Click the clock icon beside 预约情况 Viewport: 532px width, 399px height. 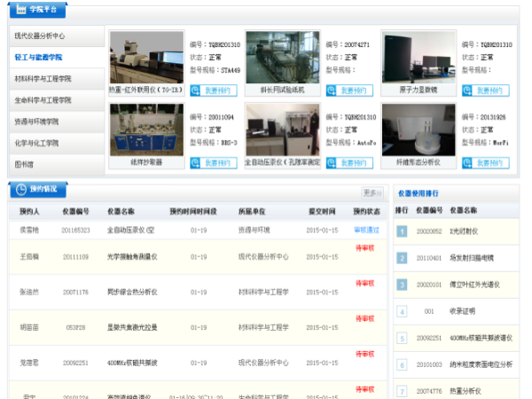pos(20,189)
